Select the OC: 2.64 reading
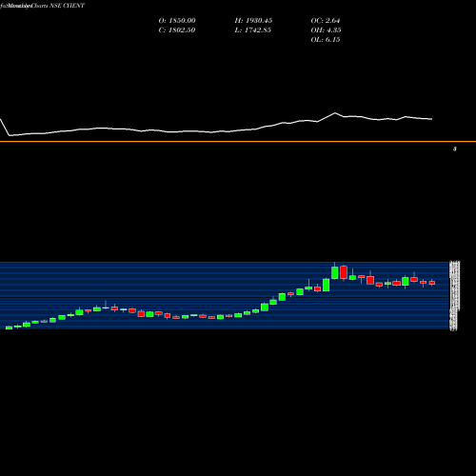The width and height of the screenshot is (476, 476). pyautogui.click(x=326, y=21)
